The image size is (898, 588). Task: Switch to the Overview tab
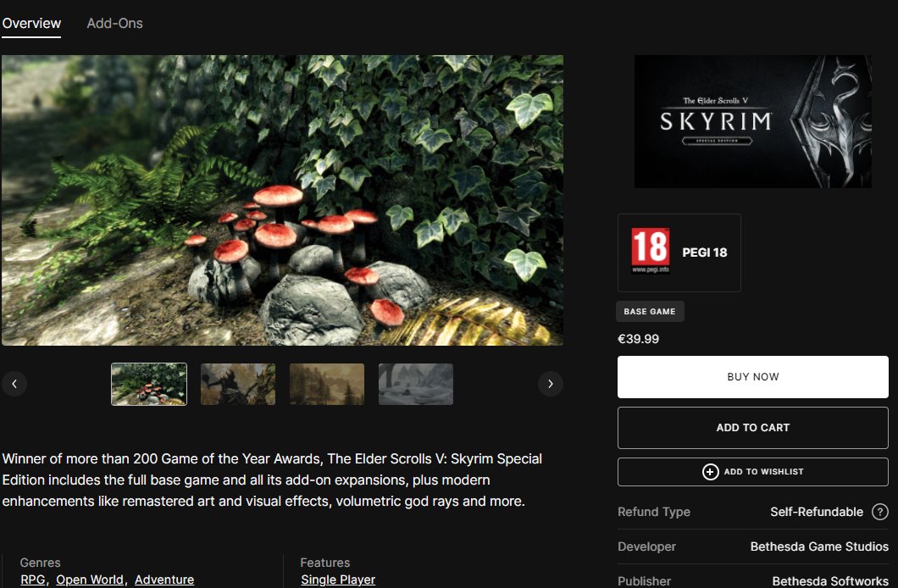(x=31, y=24)
